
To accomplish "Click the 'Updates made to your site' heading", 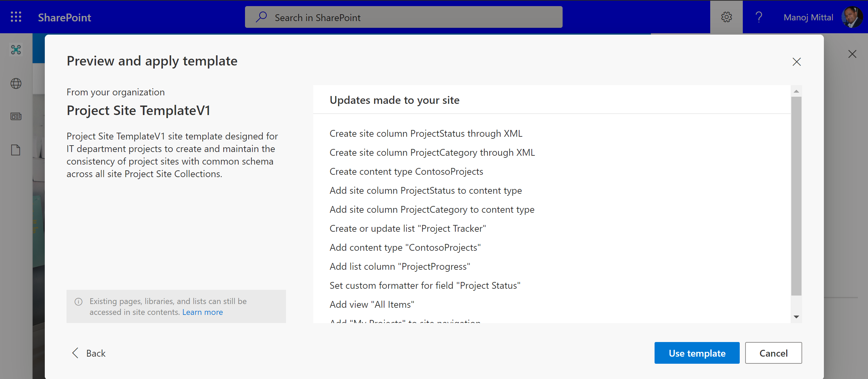I will click(395, 100).
